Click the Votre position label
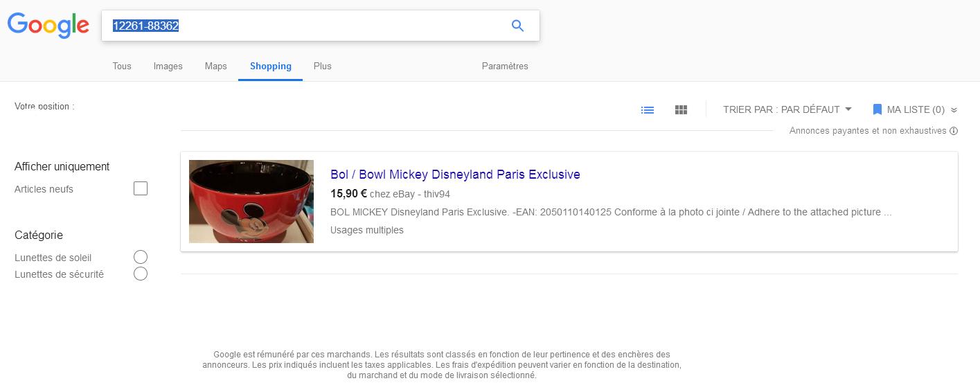 pos(44,107)
